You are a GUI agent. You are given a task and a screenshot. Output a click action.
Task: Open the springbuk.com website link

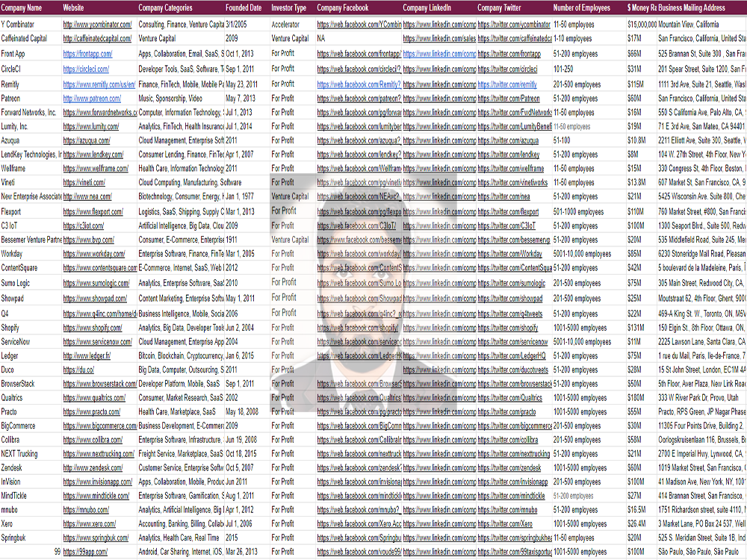[x=96, y=538]
